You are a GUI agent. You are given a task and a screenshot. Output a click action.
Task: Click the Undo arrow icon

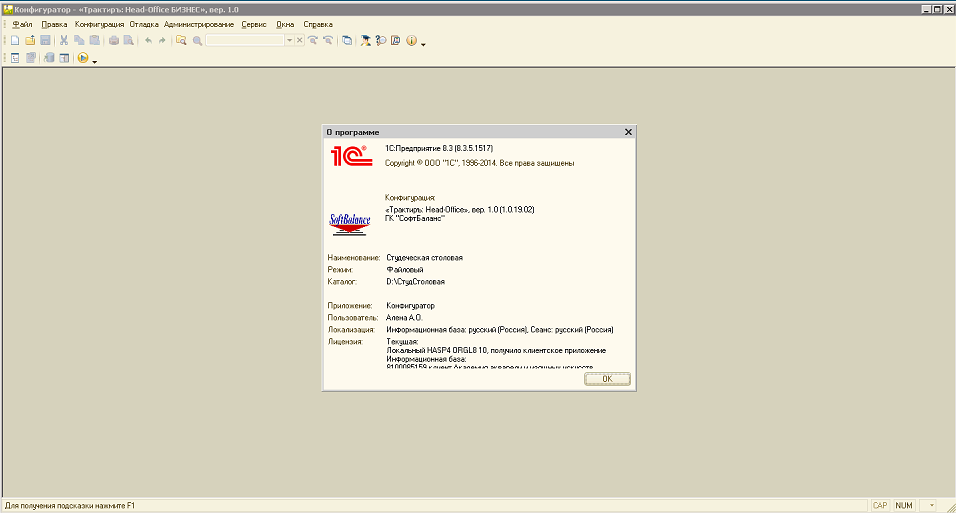pyautogui.click(x=148, y=41)
